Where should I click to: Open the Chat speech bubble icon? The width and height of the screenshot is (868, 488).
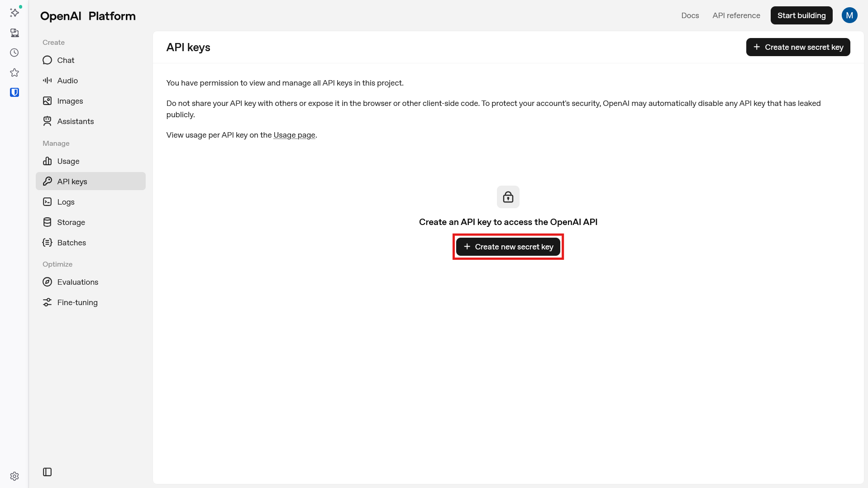[47, 60]
